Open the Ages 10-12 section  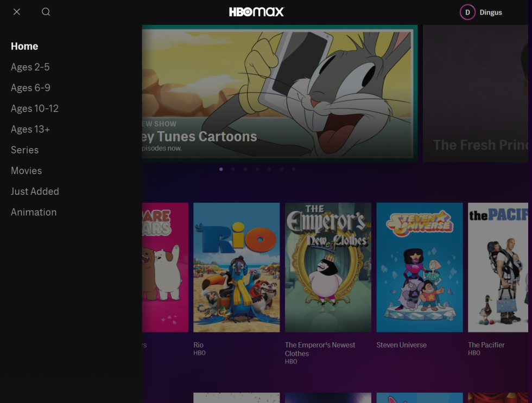tap(34, 108)
